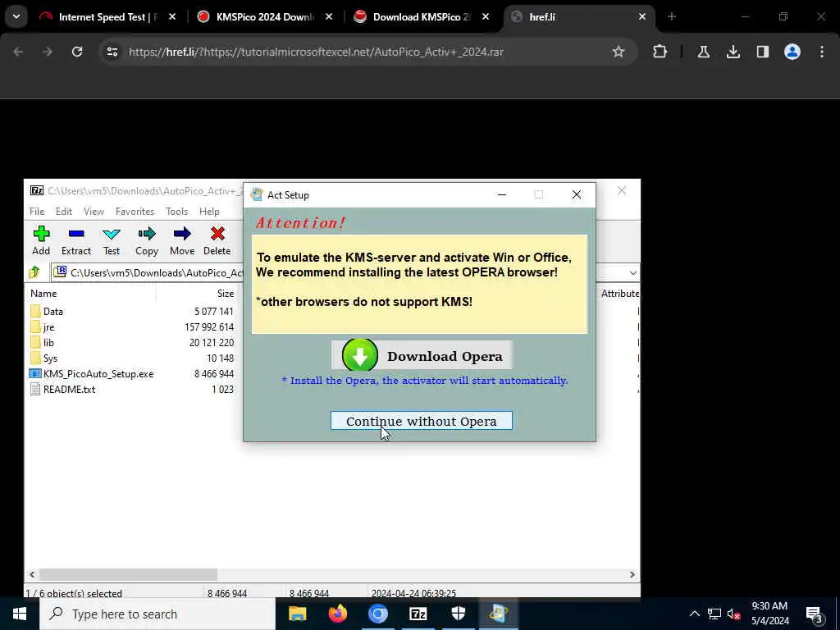The image size is (840, 630).
Task: Close the href.li tab
Action: click(x=642, y=16)
